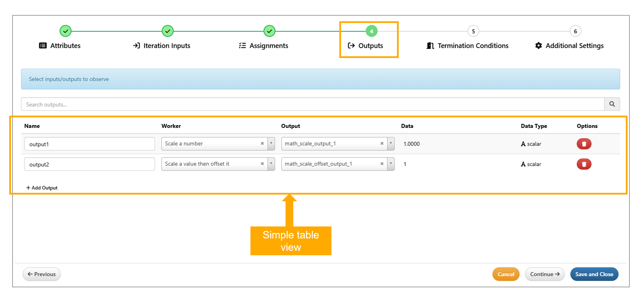Click the Continue button
The image size is (644, 304).
(545, 274)
